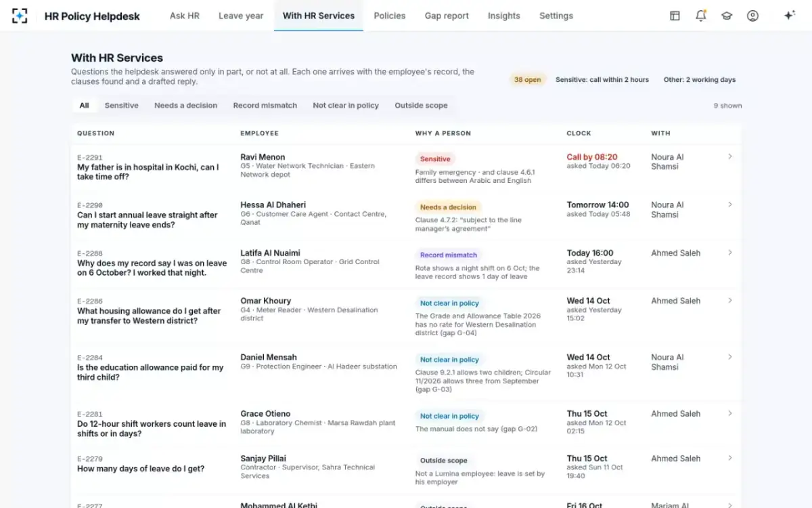The image size is (812, 508).
Task: Click the 38 open badge
Action: [528, 80]
